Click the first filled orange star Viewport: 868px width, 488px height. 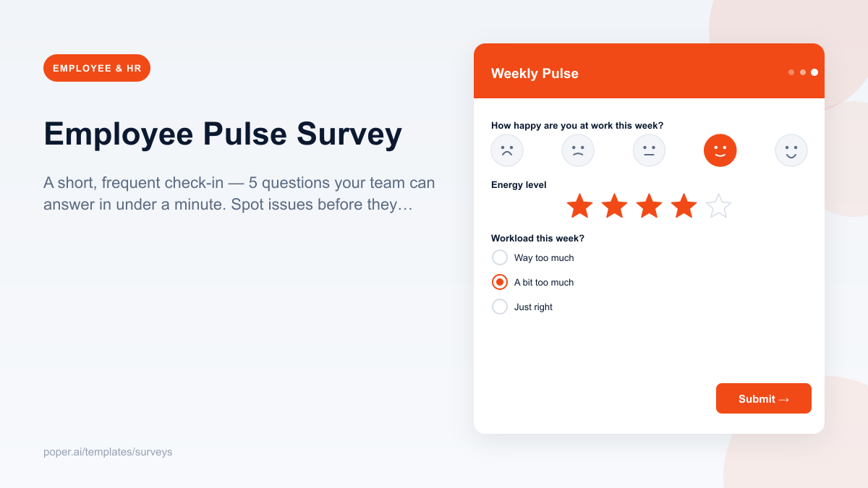[579, 205]
